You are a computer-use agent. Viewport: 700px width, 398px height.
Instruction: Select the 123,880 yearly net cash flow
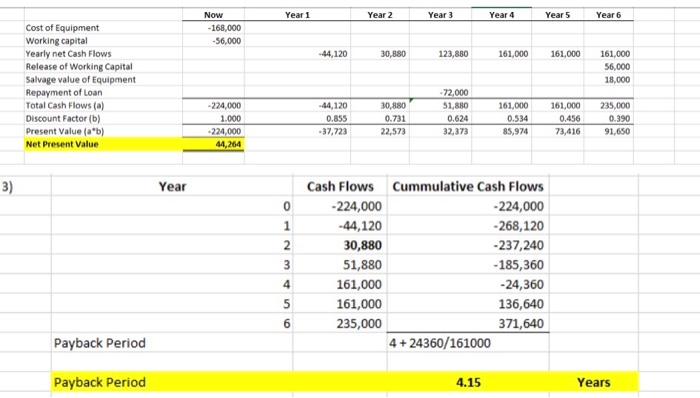[x=453, y=54]
